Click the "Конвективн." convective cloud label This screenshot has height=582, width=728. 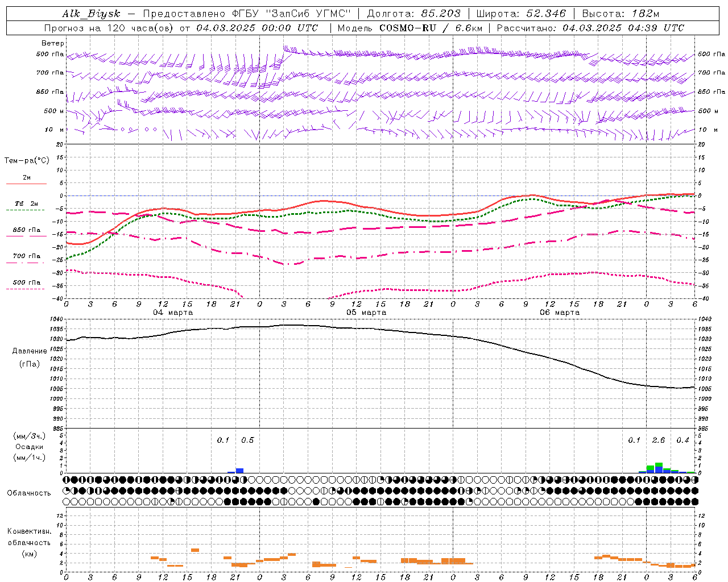[x=30, y=531]
